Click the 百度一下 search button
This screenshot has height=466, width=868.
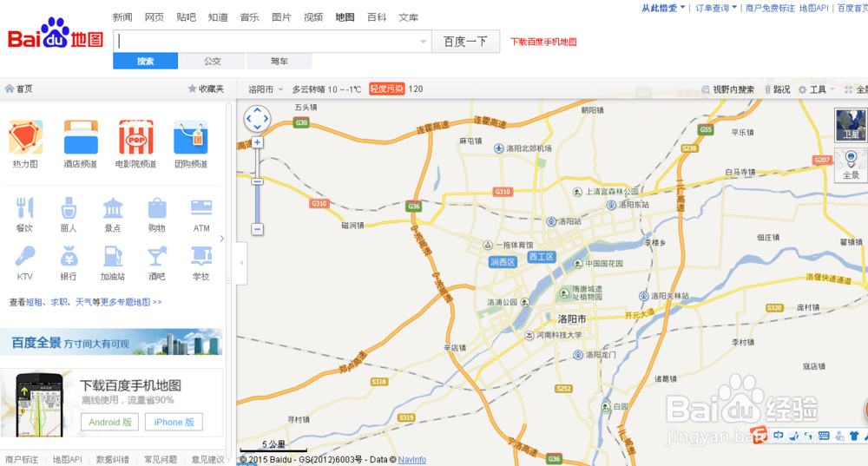[x=465, y=42]
